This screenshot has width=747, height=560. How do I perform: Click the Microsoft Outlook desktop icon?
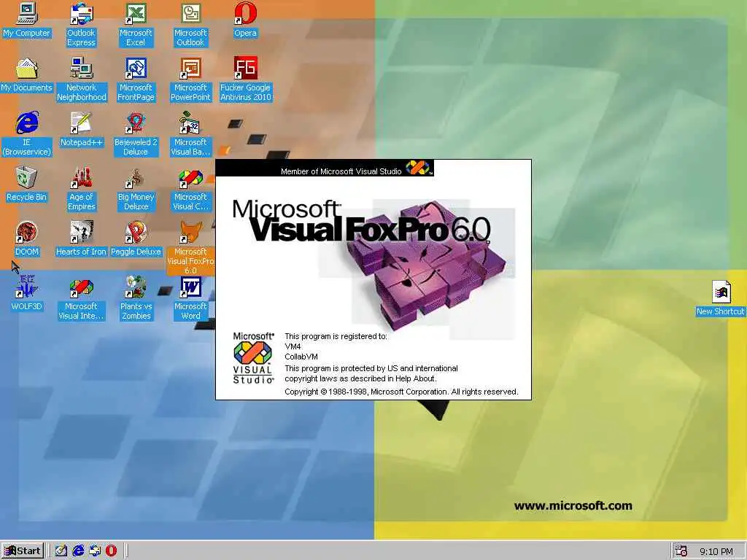coord(190,25)
